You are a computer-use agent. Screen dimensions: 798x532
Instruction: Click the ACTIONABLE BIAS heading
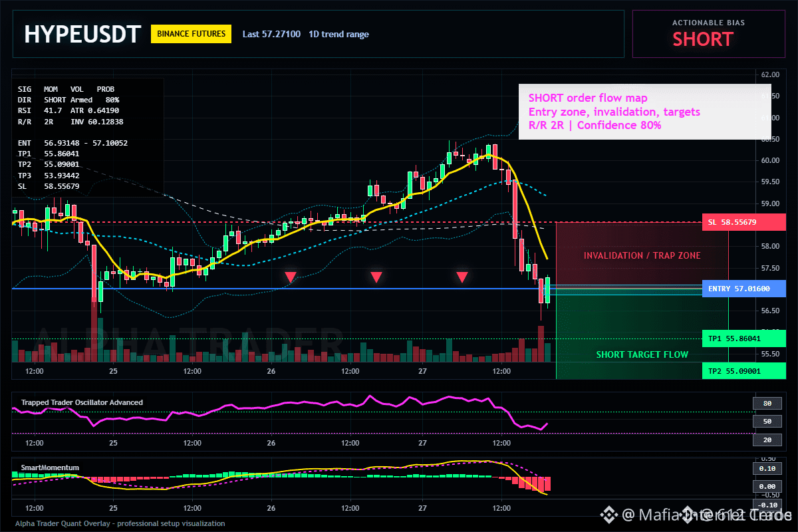(708, 23)
